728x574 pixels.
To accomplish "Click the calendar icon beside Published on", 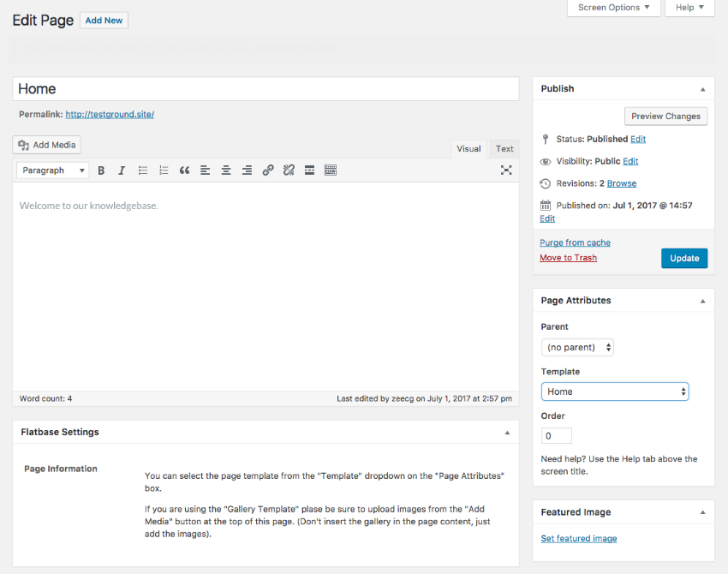I will [546, 206].
